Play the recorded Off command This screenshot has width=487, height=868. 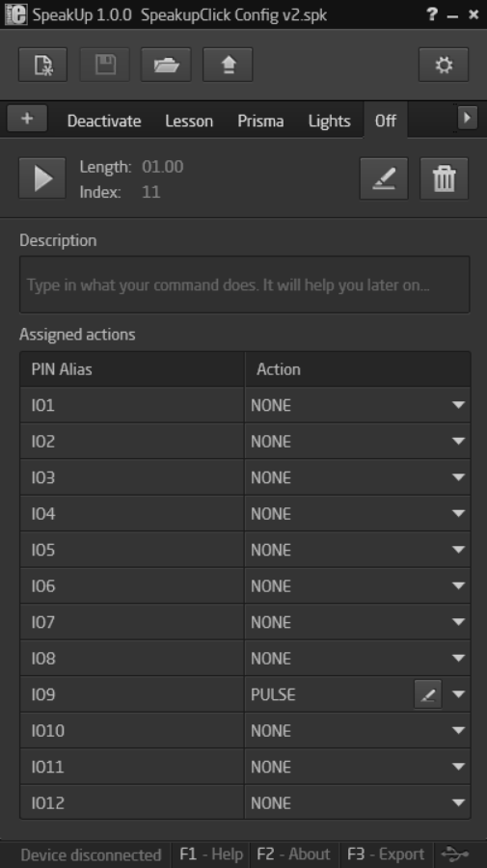pos(42,178)
